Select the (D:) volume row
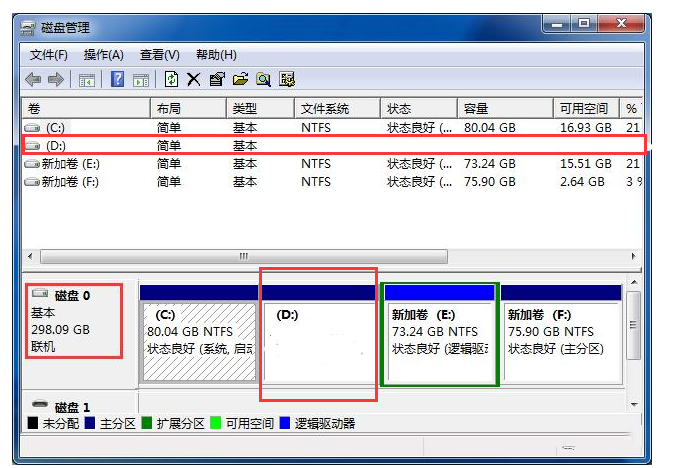 coord(333,146)
